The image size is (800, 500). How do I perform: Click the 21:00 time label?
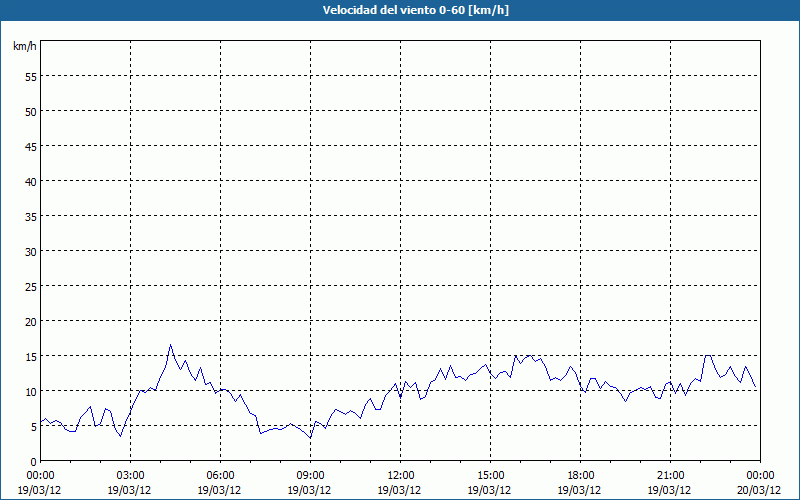click(x=670, y=476)
